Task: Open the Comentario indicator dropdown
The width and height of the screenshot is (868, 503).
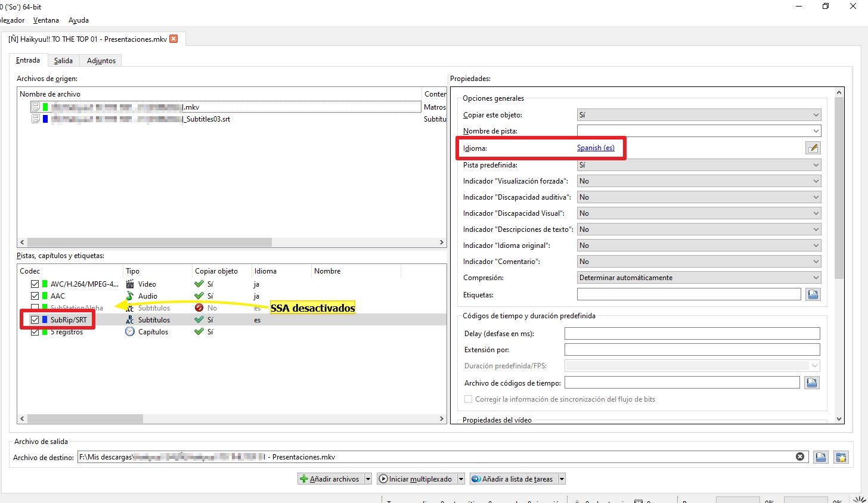Action: pyautogui.click(x=699, y=262)
